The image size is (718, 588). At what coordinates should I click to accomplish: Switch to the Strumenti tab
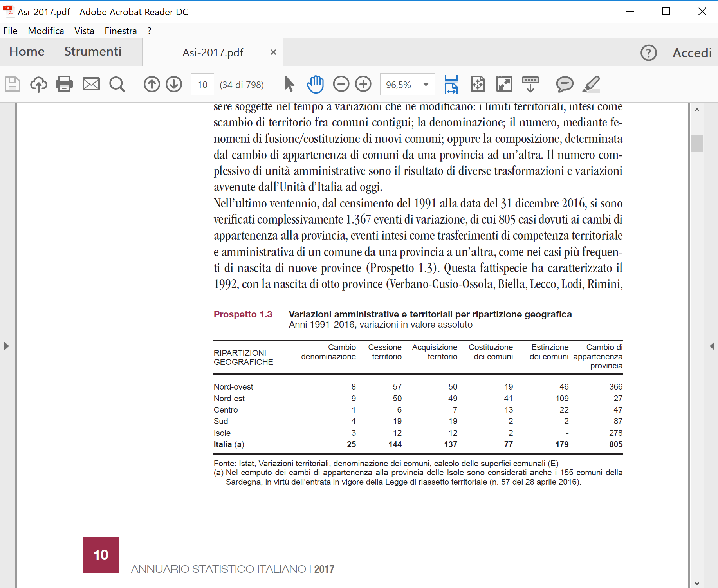pyautogui.click(x=93, y=51)
